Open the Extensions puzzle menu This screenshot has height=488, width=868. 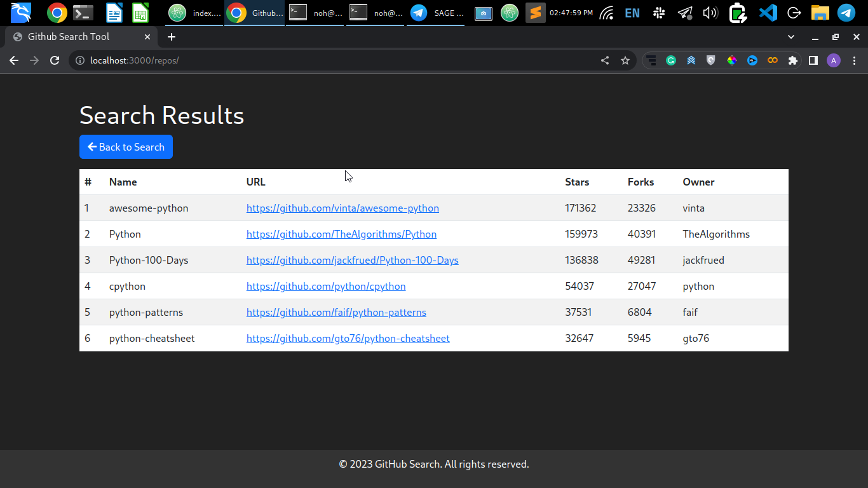tap(793, 60)
